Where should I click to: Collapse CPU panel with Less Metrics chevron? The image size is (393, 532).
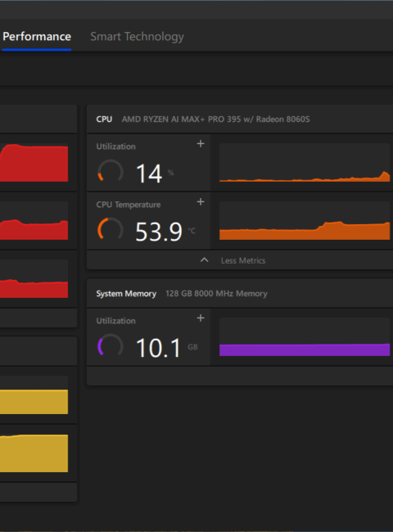205,260
